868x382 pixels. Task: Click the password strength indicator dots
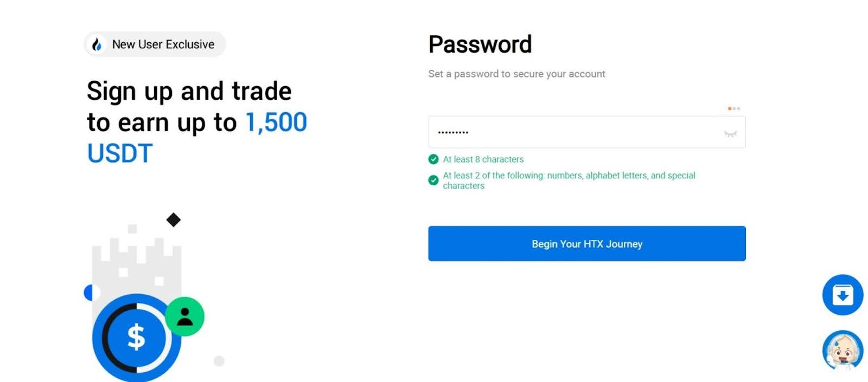tap(733, 108)
